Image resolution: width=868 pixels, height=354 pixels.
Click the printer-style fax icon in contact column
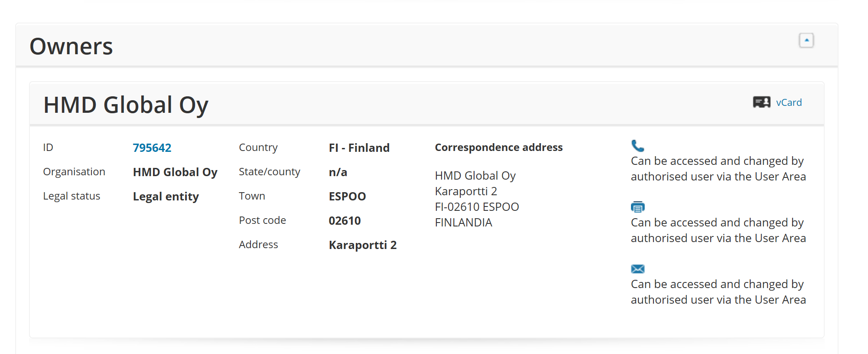coord(637,207)
